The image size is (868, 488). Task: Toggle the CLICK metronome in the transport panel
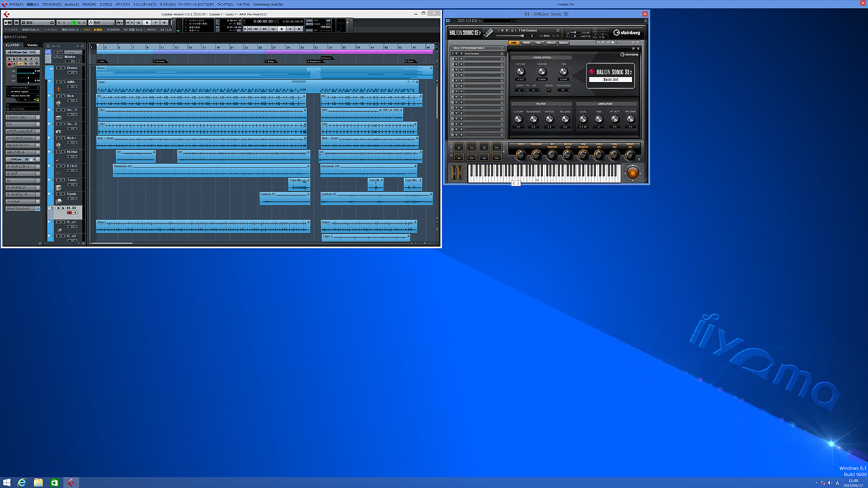pos(309,20)
